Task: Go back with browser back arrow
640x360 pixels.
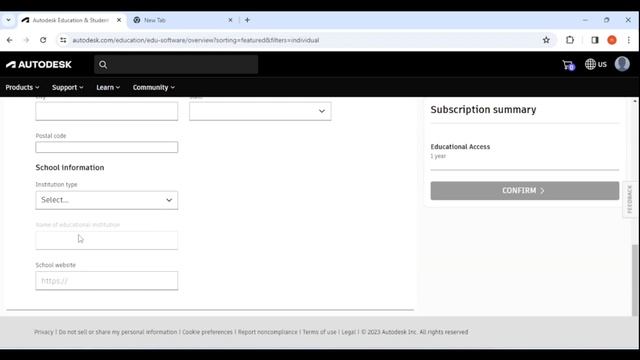Action: 9,40
